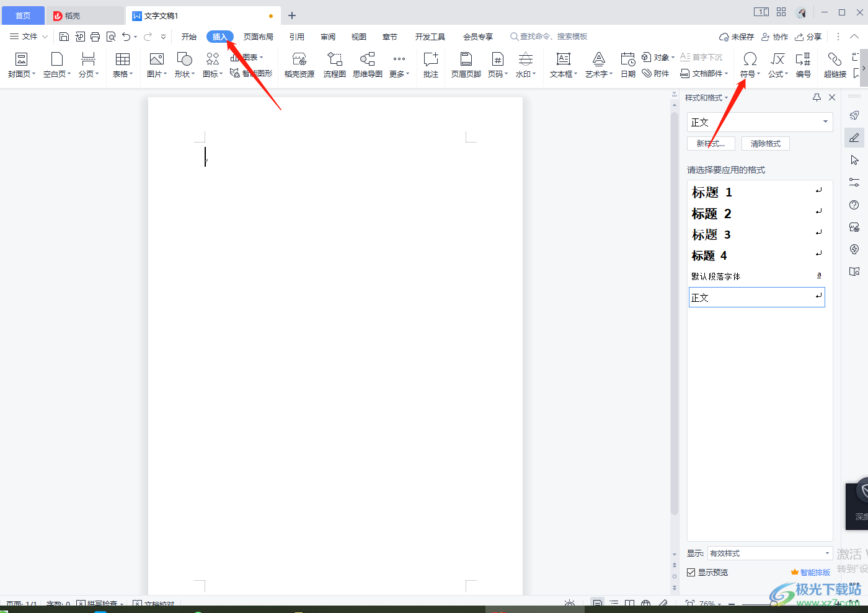Image resolution: width=868 pixels, height=613 pixels.
Task: Switch to the Start (开始) tab
Action: coord(189,37)
